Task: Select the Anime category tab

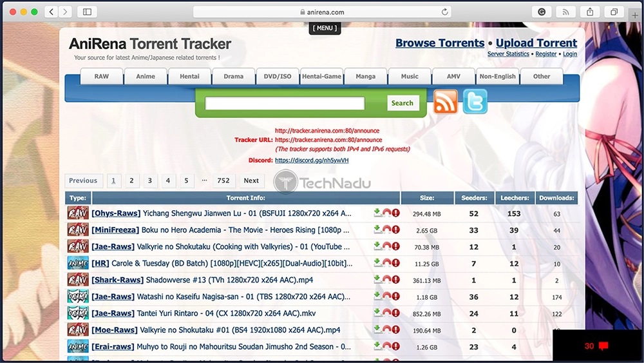Action: (146, 76)
